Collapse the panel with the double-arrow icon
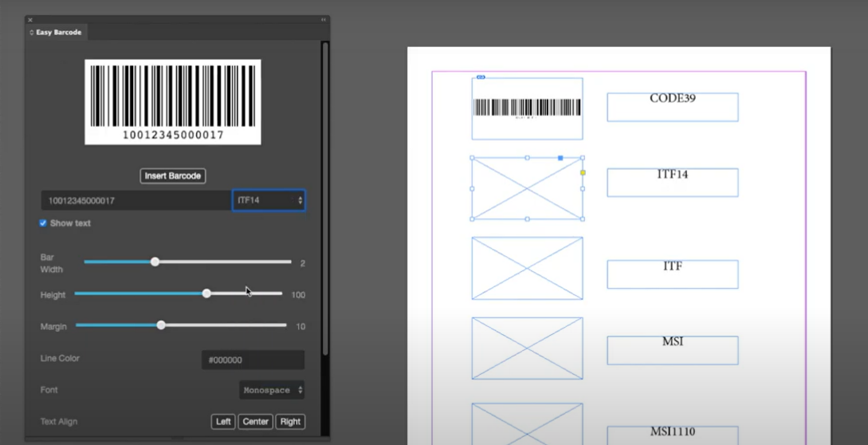The height and width of the screenshot is (445, 868). (x=324, y=20)
